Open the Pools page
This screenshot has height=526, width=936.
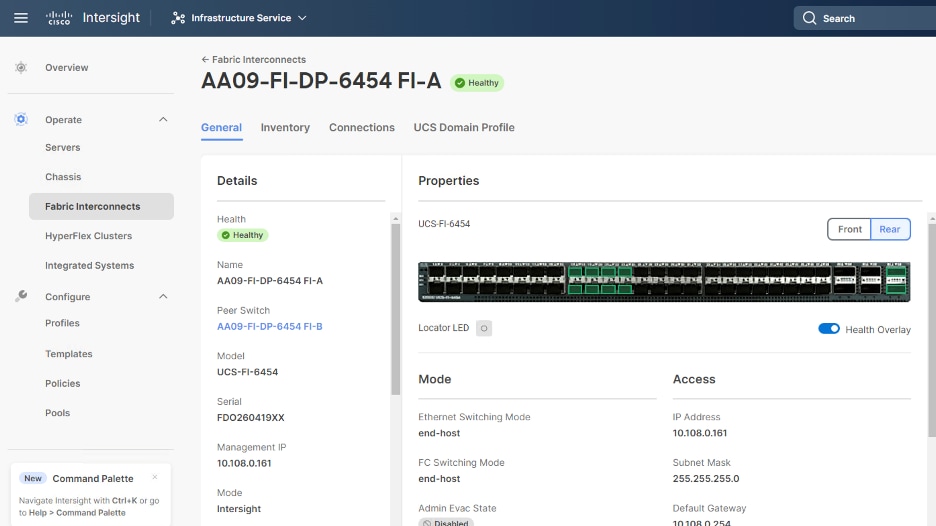57,413
